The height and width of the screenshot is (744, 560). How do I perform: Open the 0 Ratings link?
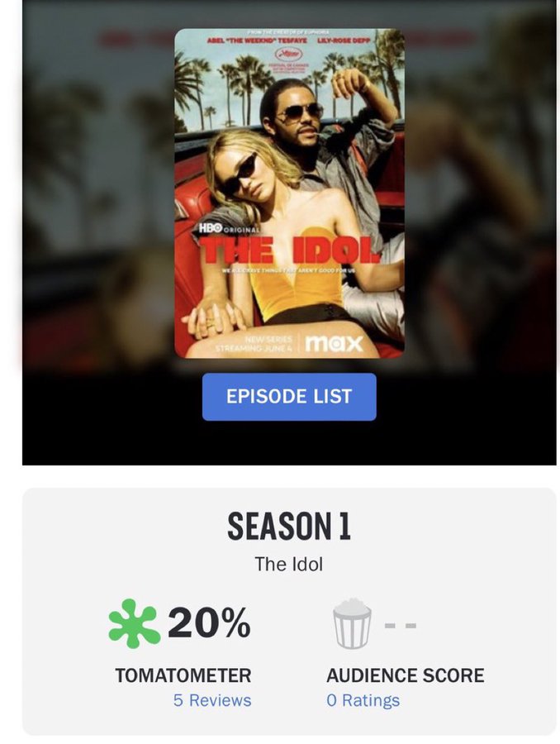(363, 700)
